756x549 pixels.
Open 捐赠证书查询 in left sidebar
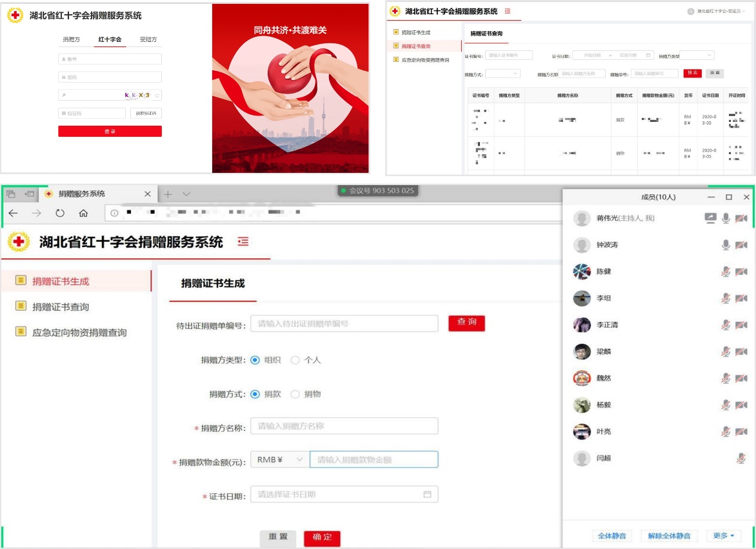coord(61,307)
